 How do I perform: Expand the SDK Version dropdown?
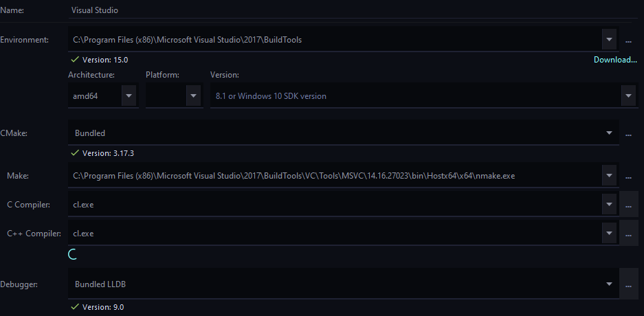click(628, 96)
